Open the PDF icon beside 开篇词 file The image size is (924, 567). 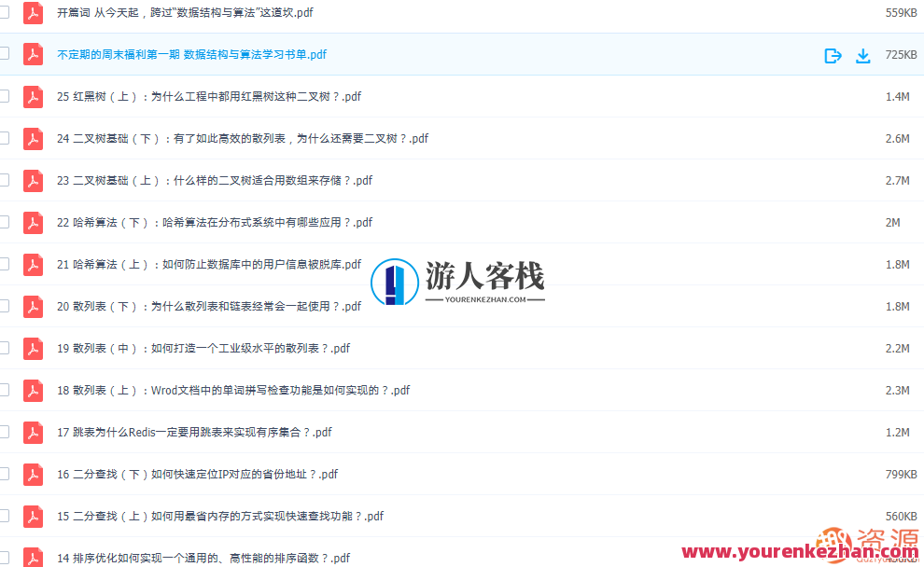point(33,13)
